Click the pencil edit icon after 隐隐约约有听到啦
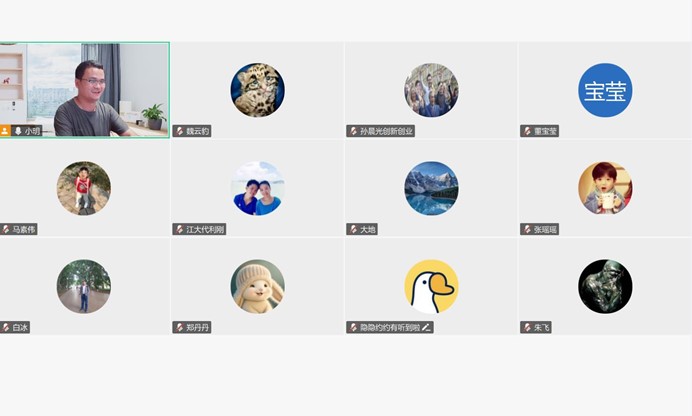 click(x=426, y=327)
